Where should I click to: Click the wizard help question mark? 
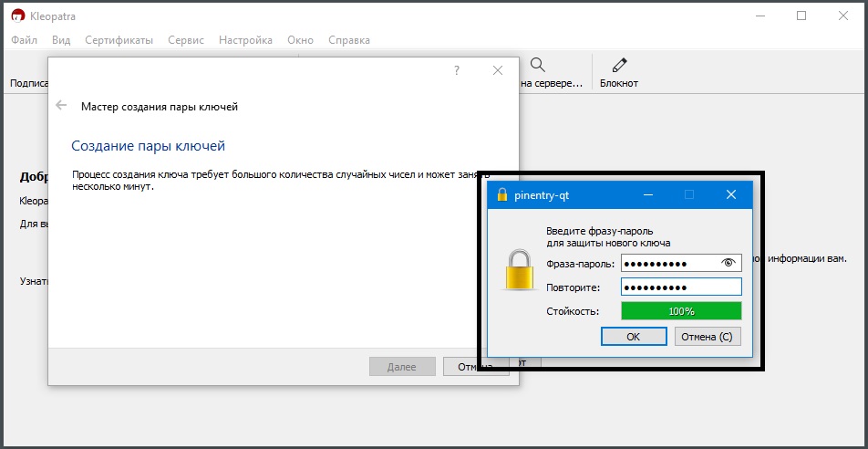coord(457,70)
